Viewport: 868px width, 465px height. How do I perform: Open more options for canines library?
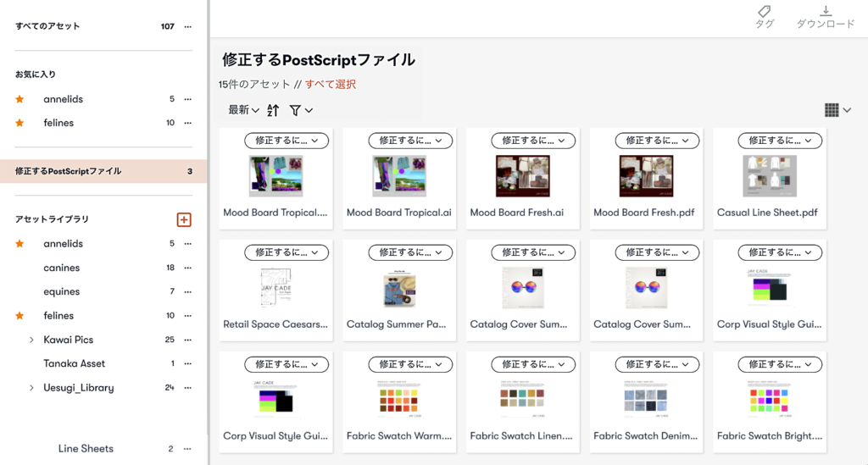coord(187,268)
